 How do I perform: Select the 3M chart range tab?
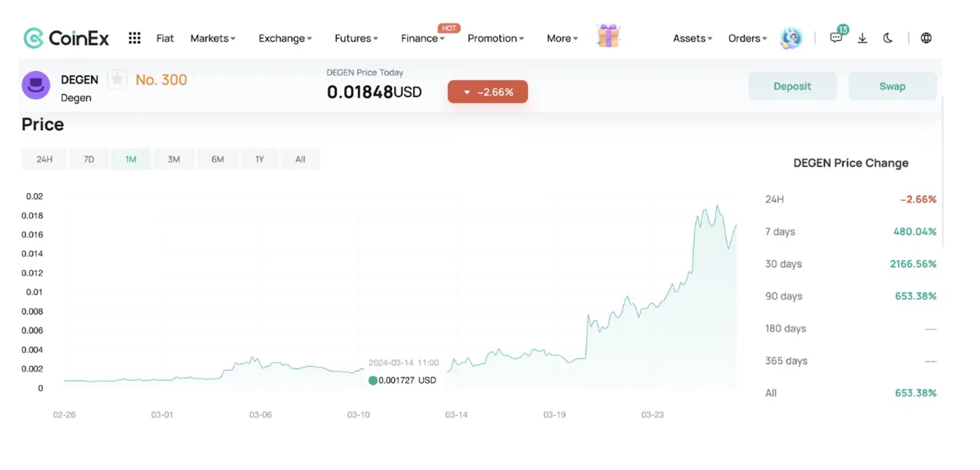(174, 159)
